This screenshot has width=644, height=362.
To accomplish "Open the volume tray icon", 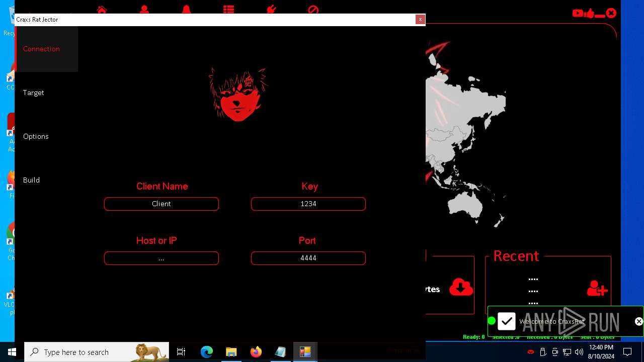I will pyautogui.click(x=579, y=352).
